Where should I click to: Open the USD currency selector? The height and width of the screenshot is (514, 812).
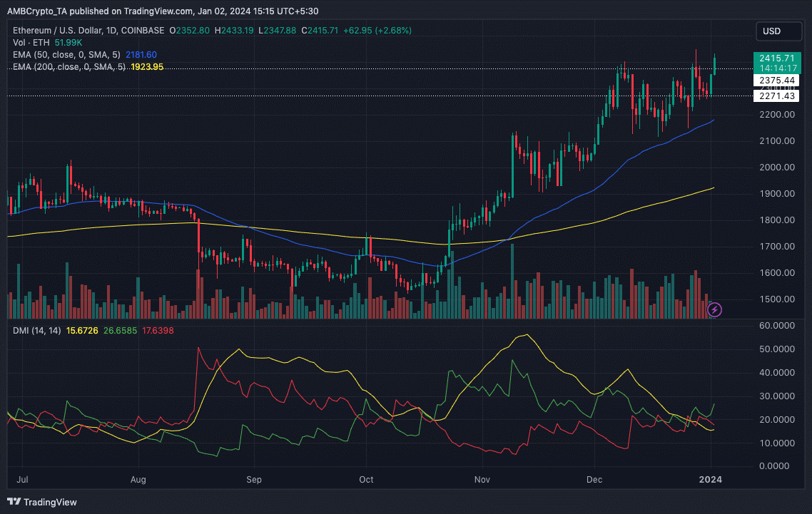778,31
